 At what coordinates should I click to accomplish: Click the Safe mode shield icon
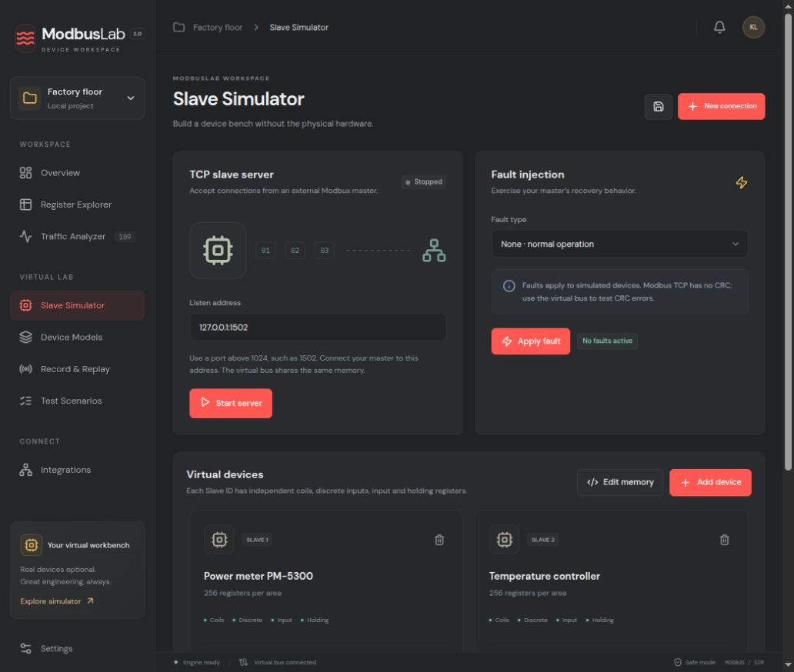tap(678, 662)
